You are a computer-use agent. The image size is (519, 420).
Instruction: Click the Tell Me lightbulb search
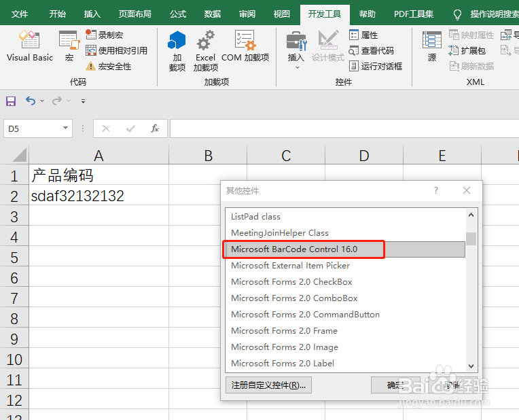[x=457, y=14]
